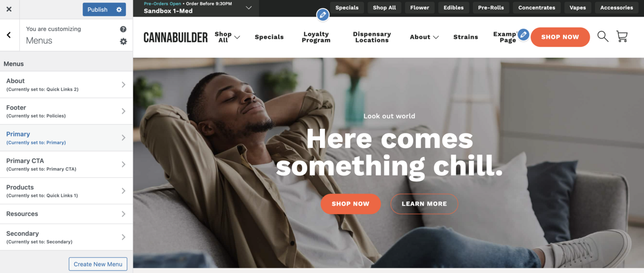The image size is (644, 273).
Task: Click the edit pencil shortcut above the top bar
Action: [x=323, y=15]
